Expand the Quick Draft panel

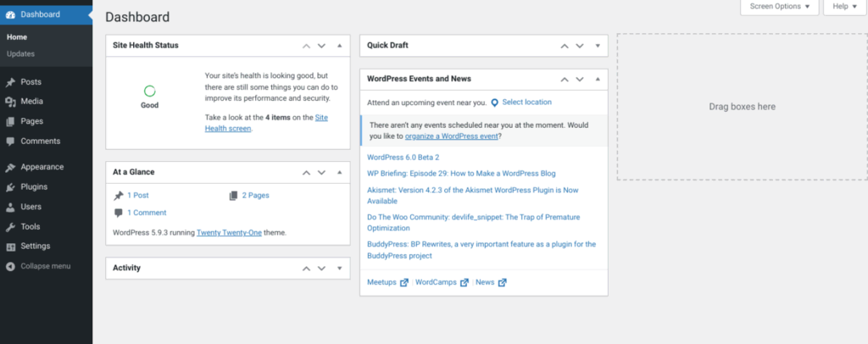click(597, 46)
